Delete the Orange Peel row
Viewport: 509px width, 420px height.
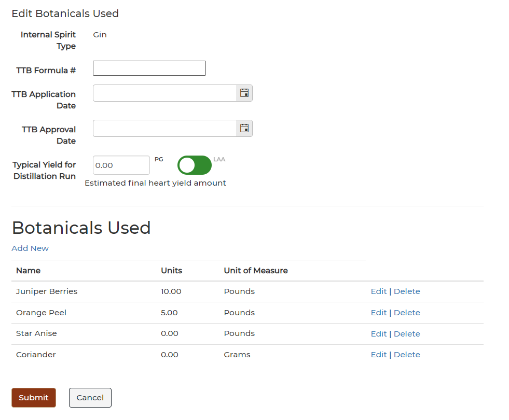tap(407, 313)
